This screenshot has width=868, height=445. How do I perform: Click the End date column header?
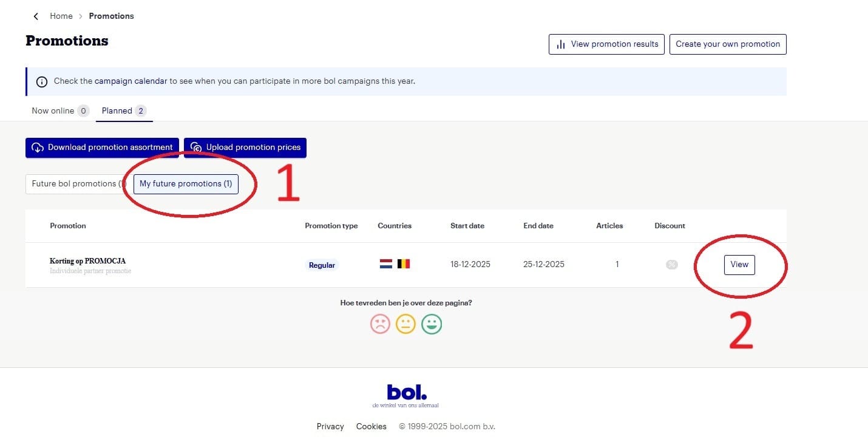(x=538, y=226)
